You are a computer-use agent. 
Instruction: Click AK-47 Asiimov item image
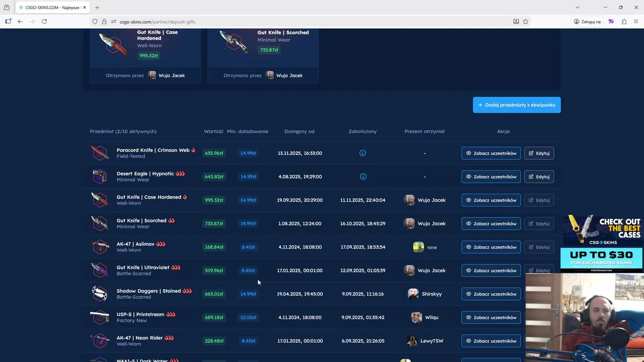pyautogui.click(x=100, y=247)
